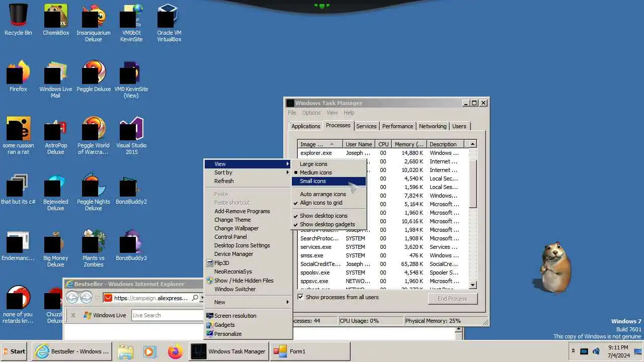Select the Firefox desktop icon
Image resolution: width=644 pixels, height=362 pixels.
tap(18, 76)
